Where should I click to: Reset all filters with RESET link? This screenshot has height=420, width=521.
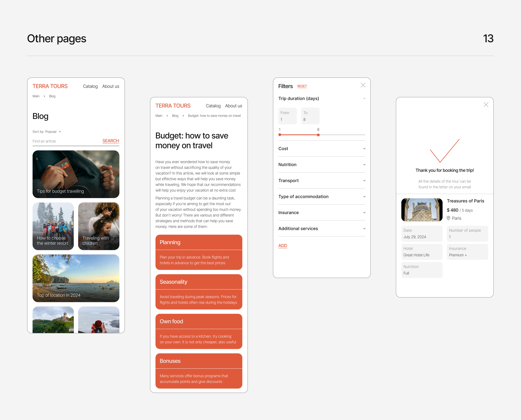[302, 86]
